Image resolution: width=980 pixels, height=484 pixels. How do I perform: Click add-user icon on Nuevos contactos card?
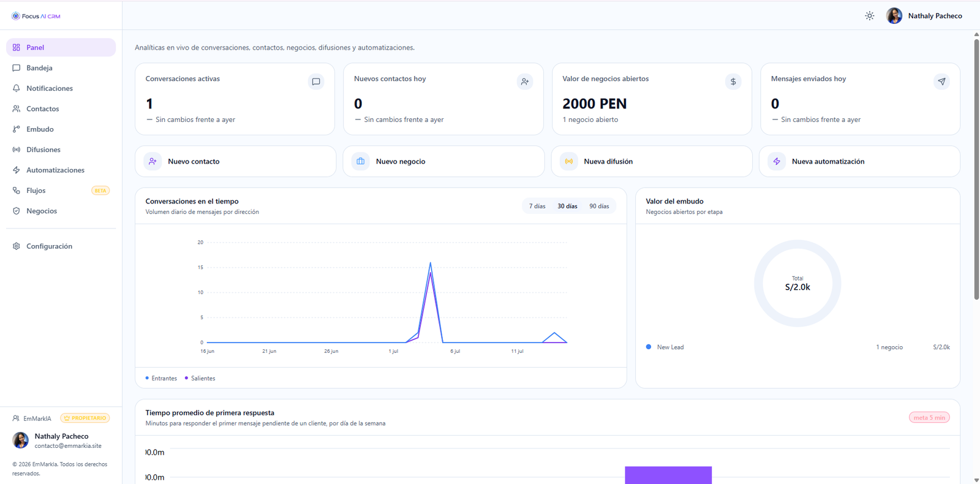tap(525, 81)
